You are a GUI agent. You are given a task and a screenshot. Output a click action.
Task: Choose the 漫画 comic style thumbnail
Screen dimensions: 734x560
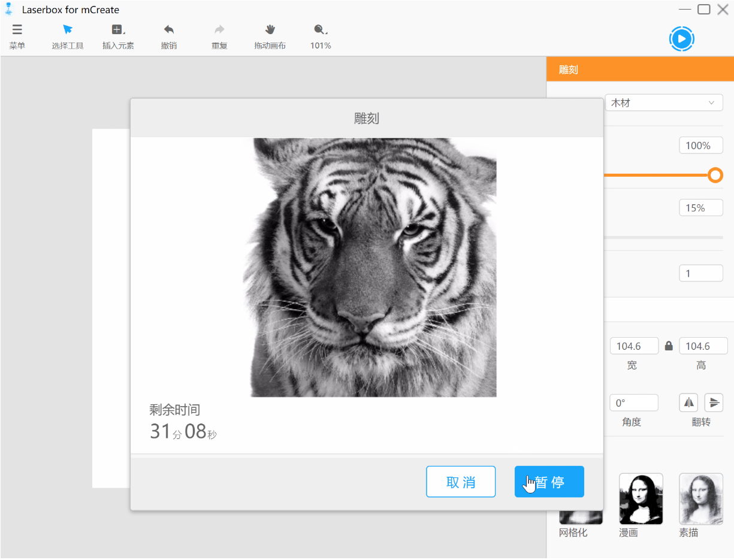pos(641,498)
